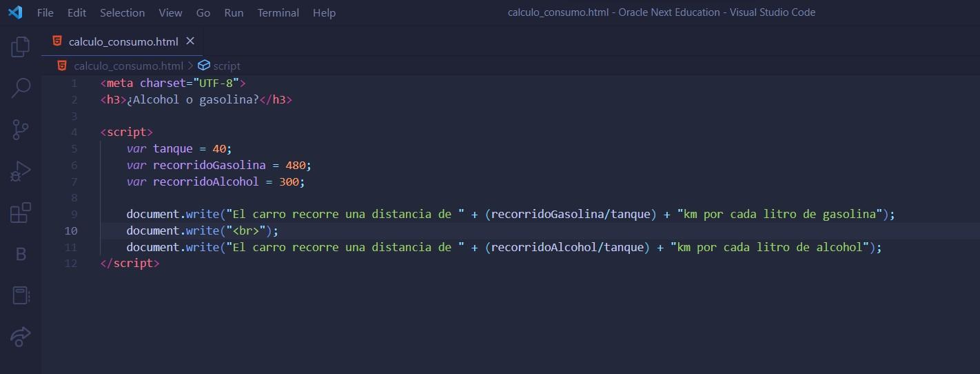
Task: Click the document.write("<br>") line
Action: pos(203,230)
